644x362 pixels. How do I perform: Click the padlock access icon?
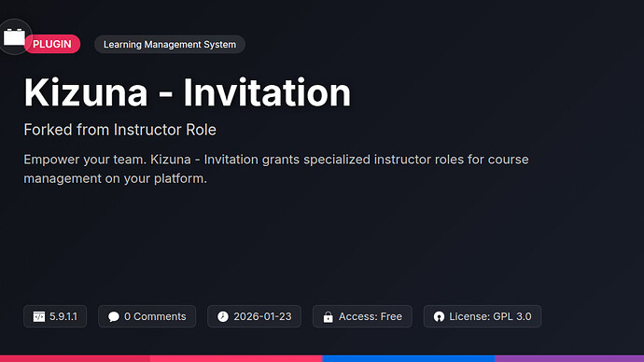point(328,317)
